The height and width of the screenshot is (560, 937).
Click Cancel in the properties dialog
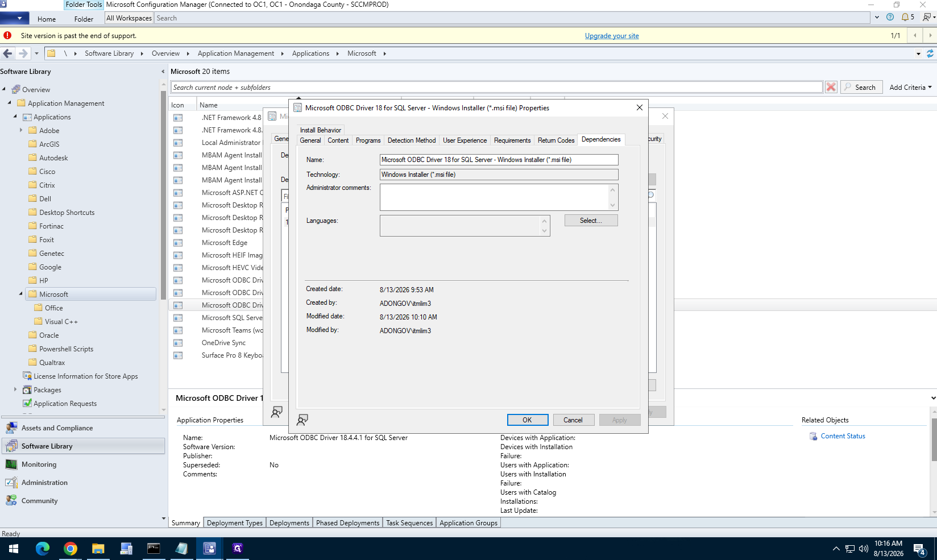(x=573, y=420)
